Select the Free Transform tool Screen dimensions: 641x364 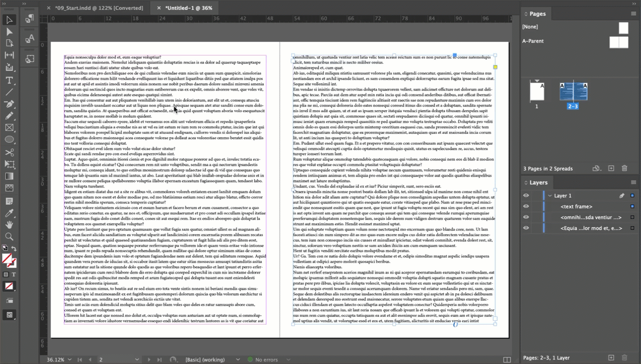coord(9,164)
